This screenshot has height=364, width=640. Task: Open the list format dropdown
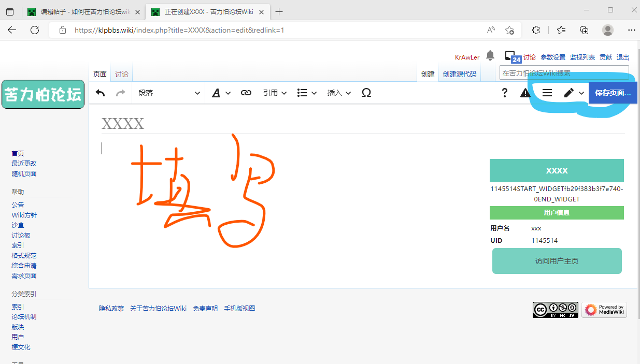pos(307,93)
